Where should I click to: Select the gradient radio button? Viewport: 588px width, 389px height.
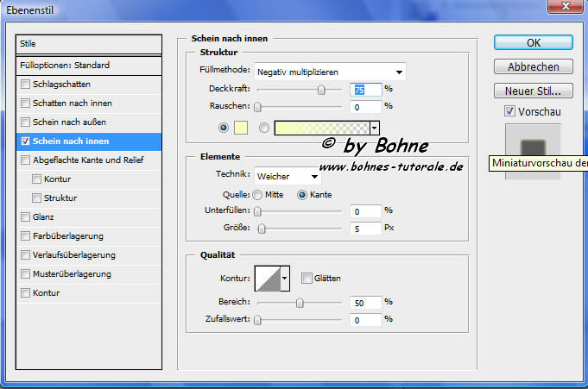pos(264,128)
